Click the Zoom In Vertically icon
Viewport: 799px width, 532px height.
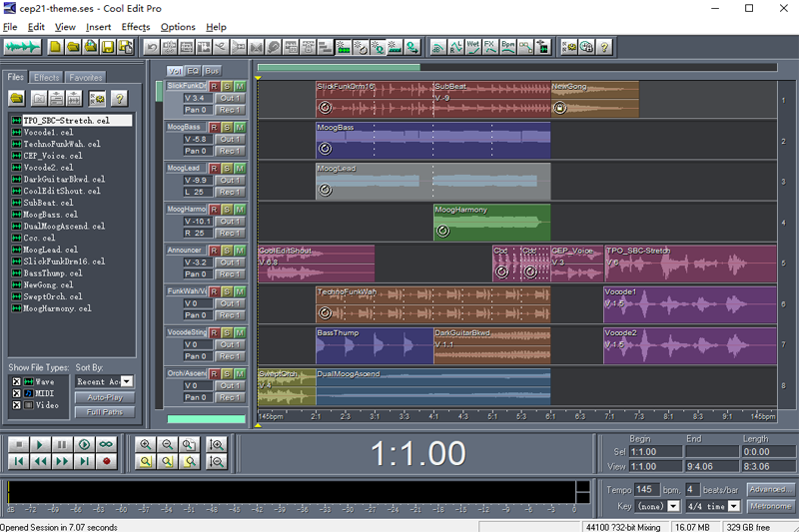tap(217, 445)
